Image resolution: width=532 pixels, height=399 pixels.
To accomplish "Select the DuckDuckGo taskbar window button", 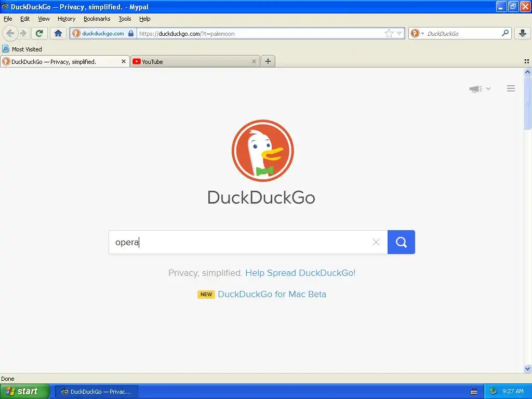I will pos(96,392).
